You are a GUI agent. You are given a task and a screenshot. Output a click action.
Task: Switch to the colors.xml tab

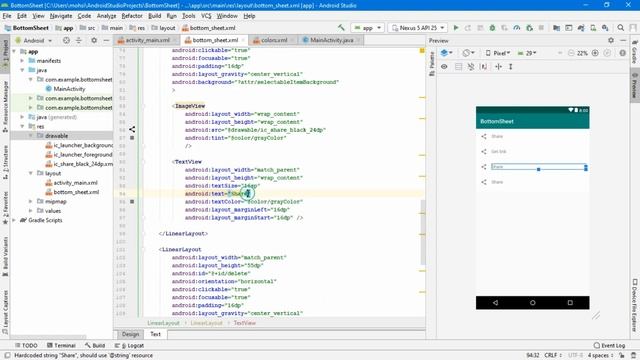pos(274,40)
